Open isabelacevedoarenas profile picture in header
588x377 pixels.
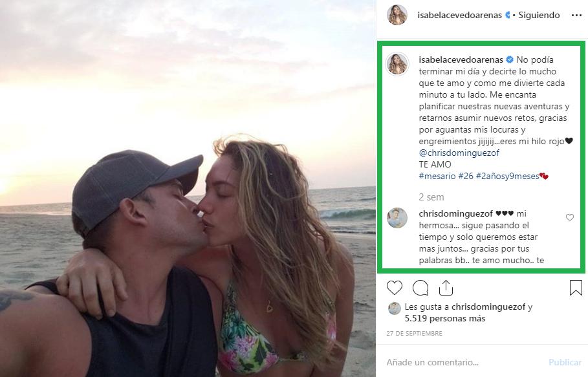pyautogui.click(x=397, y=15)
